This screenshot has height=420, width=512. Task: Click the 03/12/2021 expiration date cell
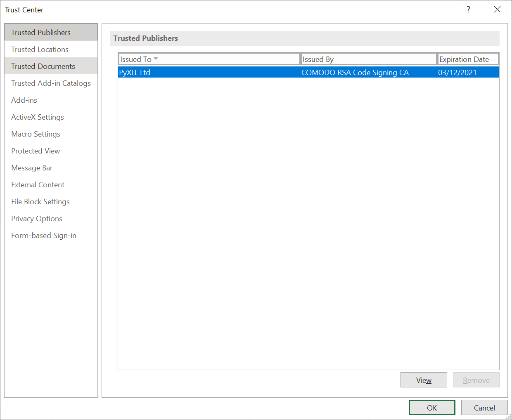pyautogui.click(x=457, y=72)
